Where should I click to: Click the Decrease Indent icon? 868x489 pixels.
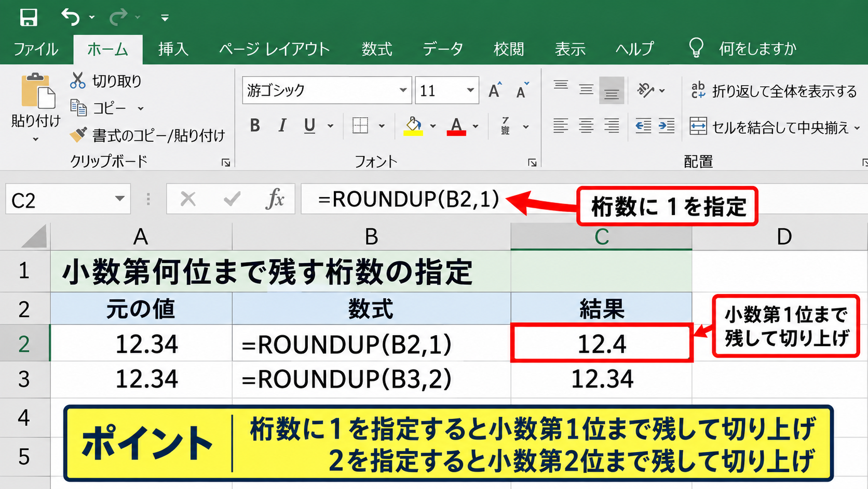point(643,126)
